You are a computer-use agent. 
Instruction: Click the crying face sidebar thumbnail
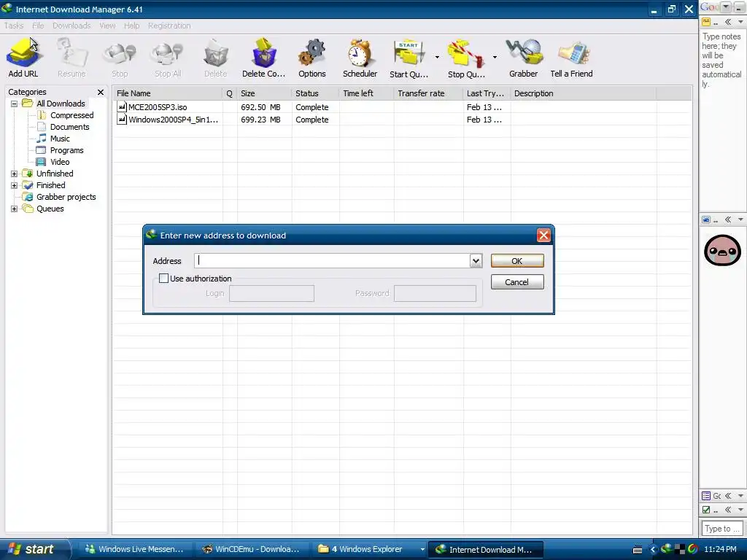pyautogui.click(x=722, y=251)
